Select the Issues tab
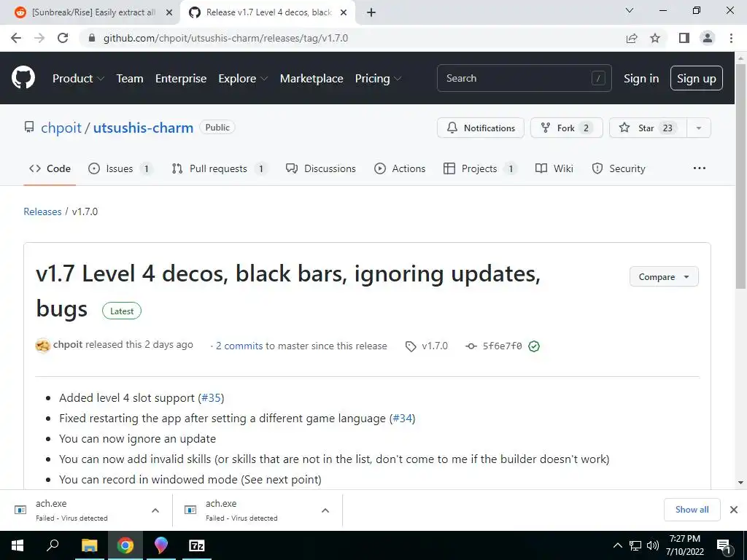 click(120, 168)
